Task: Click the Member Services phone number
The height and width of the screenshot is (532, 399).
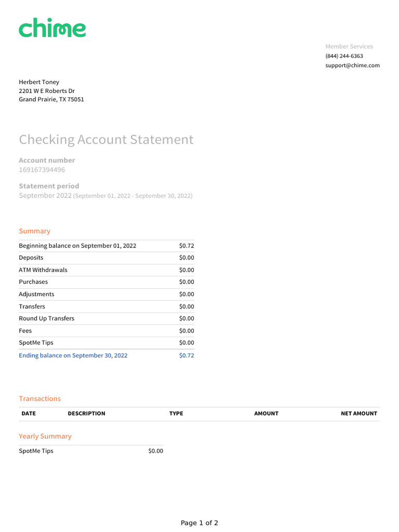Action: pos(344,56)
